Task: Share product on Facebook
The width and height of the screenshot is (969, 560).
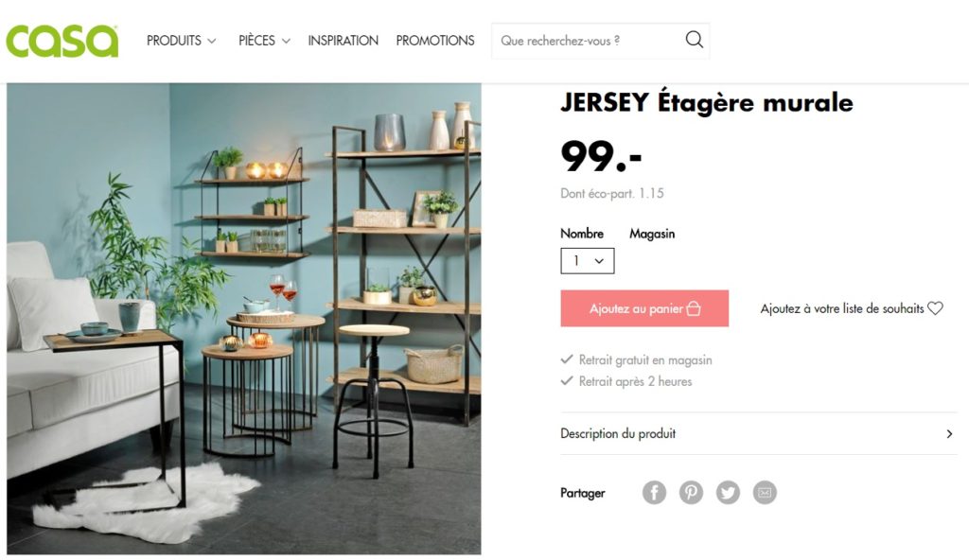Action: tap(654, 493)
